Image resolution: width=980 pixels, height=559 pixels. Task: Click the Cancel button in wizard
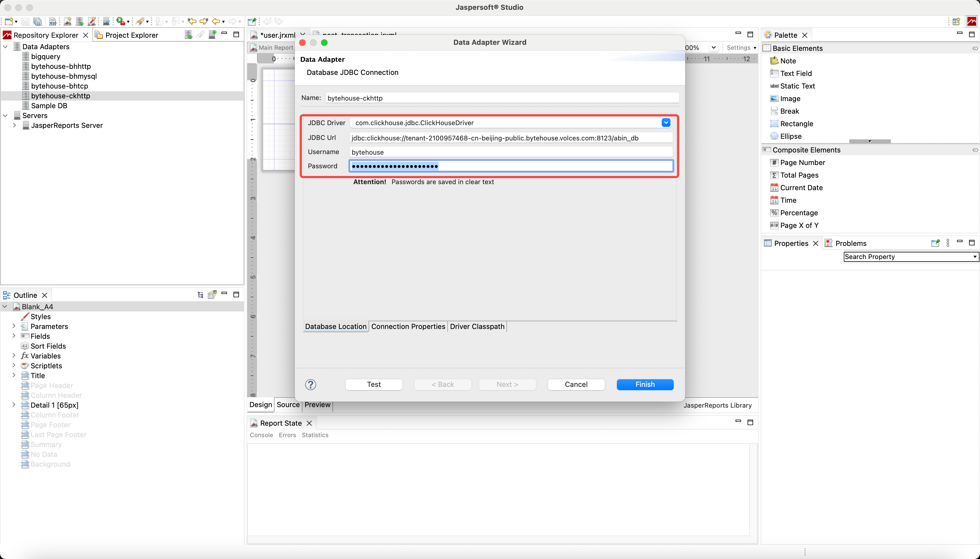(576, 384)
